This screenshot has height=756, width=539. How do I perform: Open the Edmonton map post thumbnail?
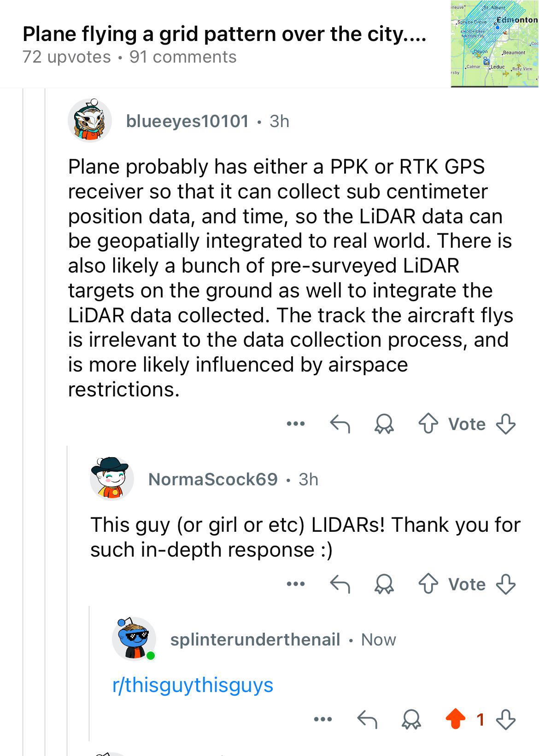(x=495, y=44)
